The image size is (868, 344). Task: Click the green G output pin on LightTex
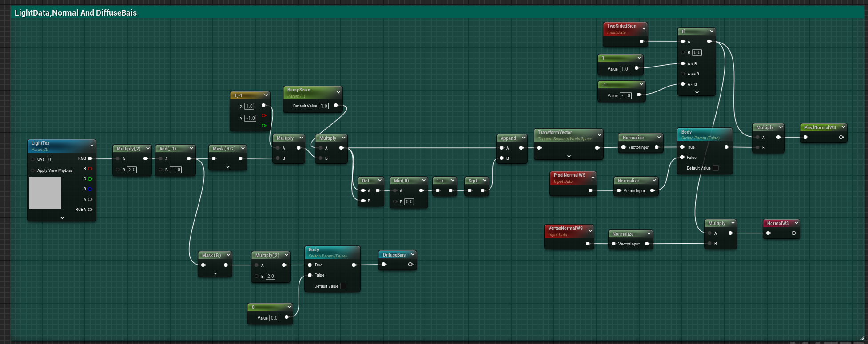90,179
